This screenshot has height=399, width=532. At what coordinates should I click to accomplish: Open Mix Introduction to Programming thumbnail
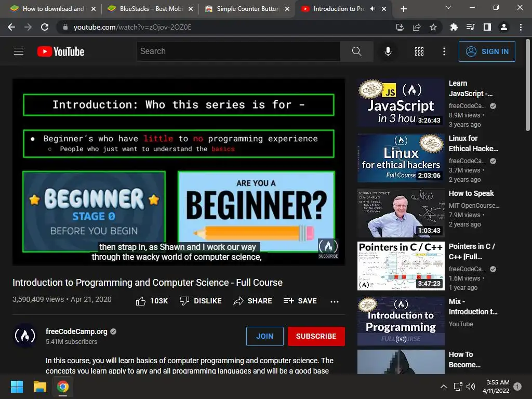[401, 321]
